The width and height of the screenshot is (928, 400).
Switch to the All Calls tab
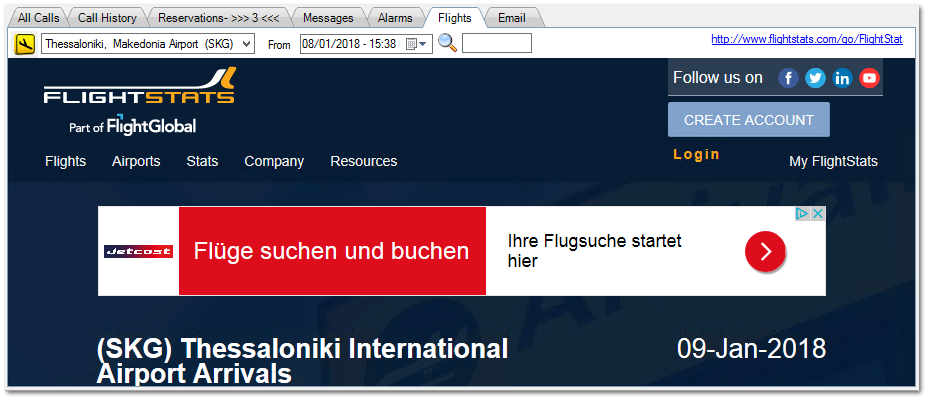[38, 18]
